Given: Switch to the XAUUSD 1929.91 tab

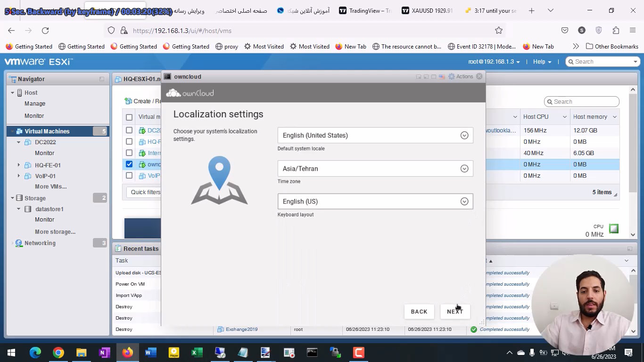Looking at the screenshot, I should click(x=427, y=10).
